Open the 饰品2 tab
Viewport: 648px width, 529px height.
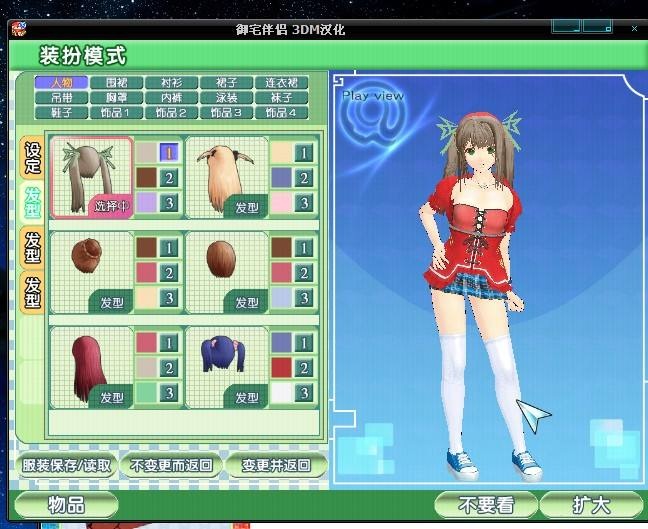(x=172, y=112)
